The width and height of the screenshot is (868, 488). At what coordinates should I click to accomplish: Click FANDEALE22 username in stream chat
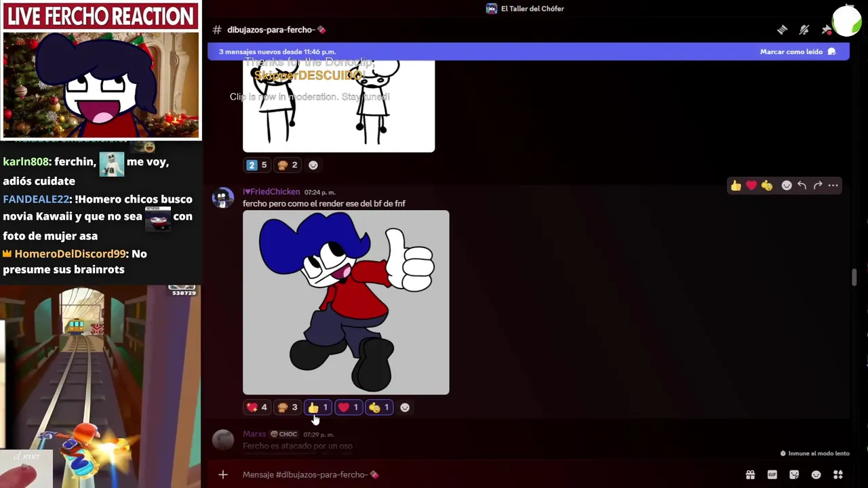point(36,199)
